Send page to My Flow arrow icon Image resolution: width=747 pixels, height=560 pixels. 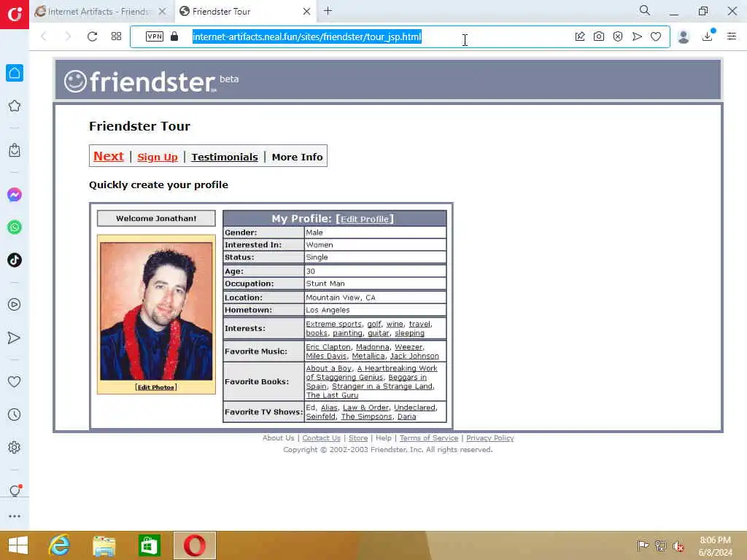click(x=637, y=36)
